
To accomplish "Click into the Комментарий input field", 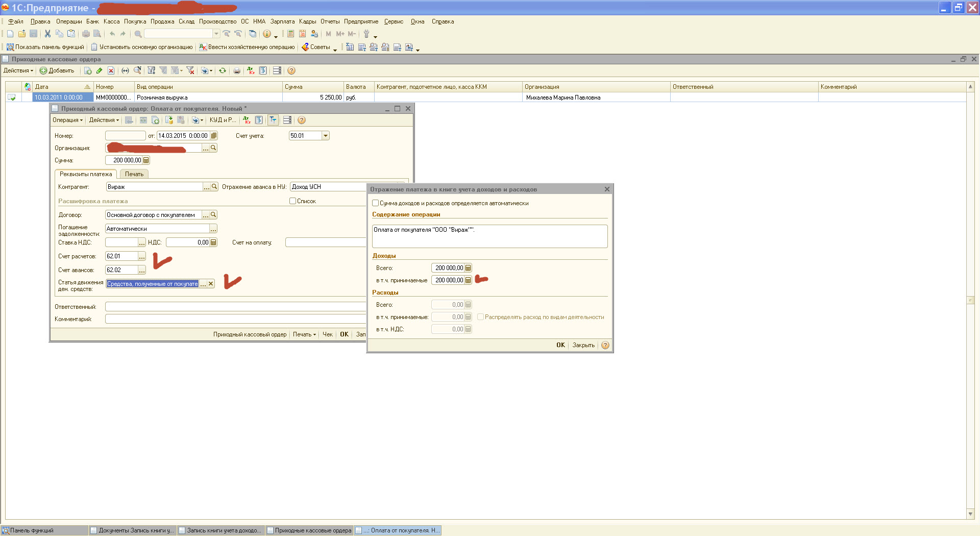I will coord(235,319).
